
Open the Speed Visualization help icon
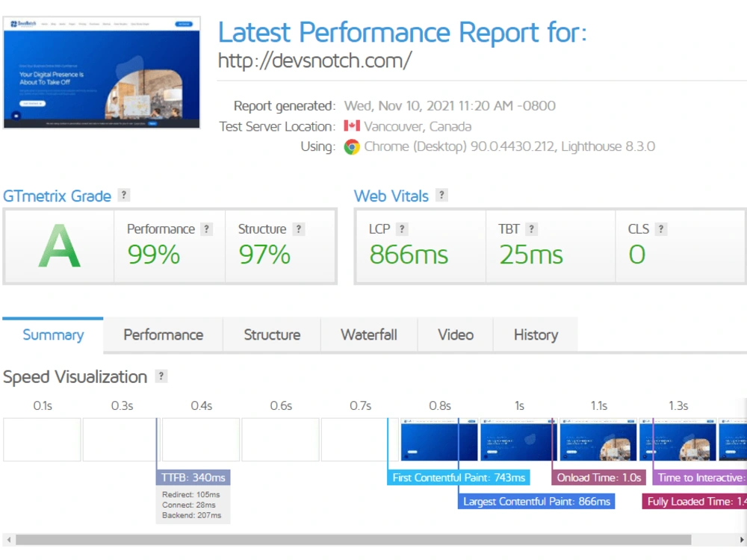tap(161, 376)
